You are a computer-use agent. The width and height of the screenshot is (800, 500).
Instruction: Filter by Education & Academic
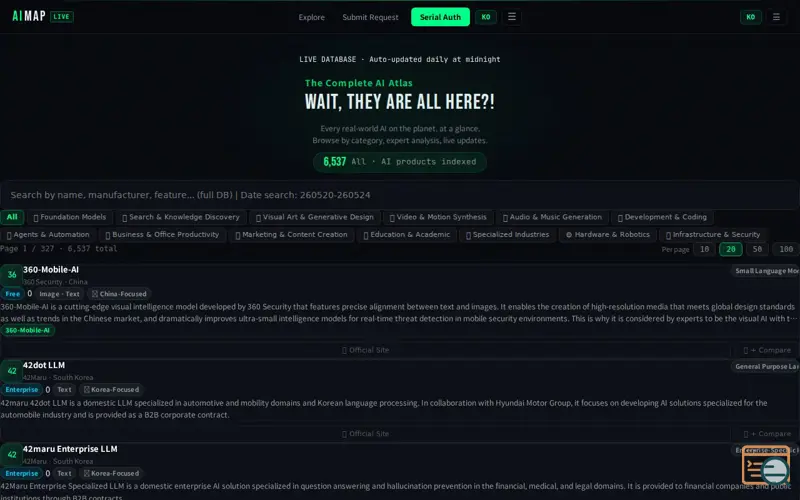pos(407,235)
